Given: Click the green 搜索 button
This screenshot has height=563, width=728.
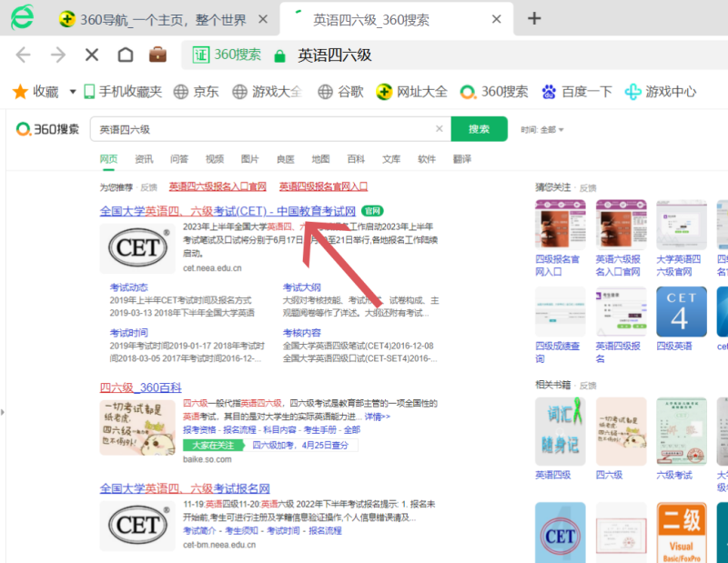Looking at the screenshot, I should click(x=480, y=129).
